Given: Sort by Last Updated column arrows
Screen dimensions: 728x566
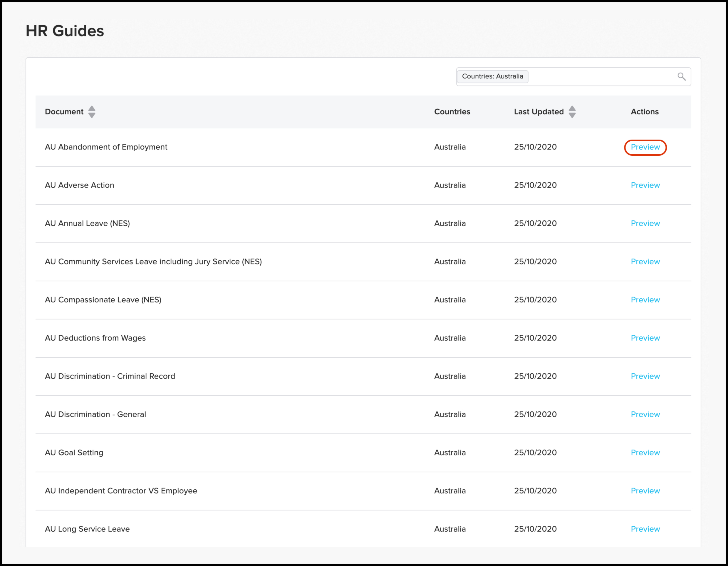Looking at the screenshot, I should click(572, 112).
